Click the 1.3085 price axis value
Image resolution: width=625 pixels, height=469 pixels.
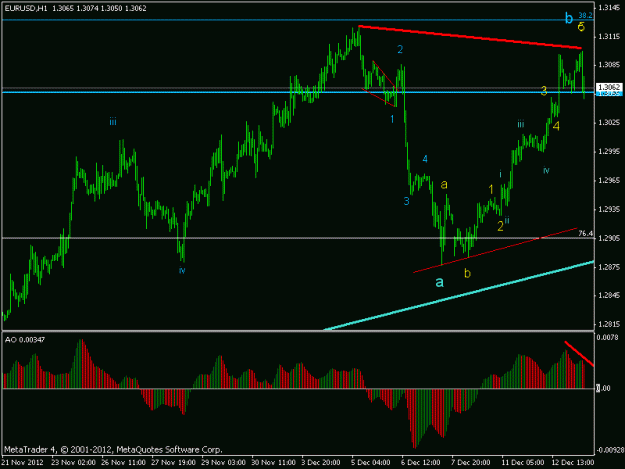point(609,65)
